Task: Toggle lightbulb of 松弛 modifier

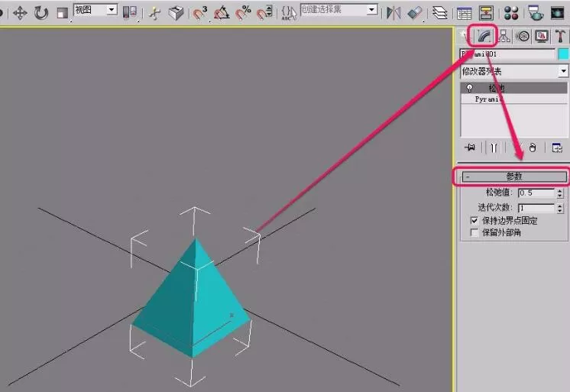Action: coord(469,88)
